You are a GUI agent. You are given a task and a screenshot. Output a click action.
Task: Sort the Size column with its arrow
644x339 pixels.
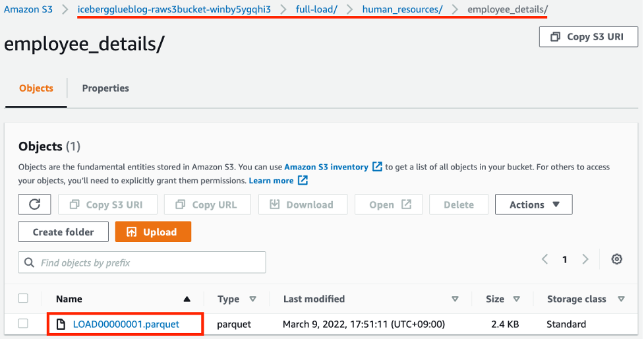point(516,299)
